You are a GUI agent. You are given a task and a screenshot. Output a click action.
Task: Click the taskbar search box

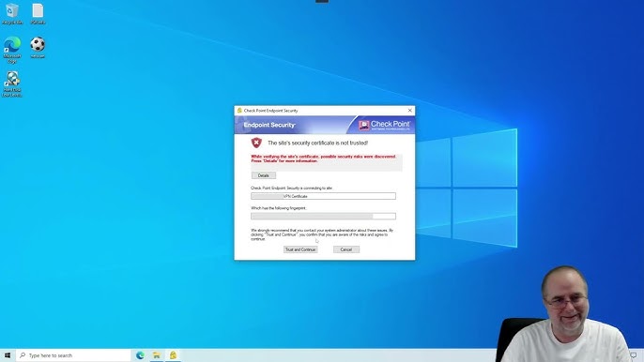73,355
